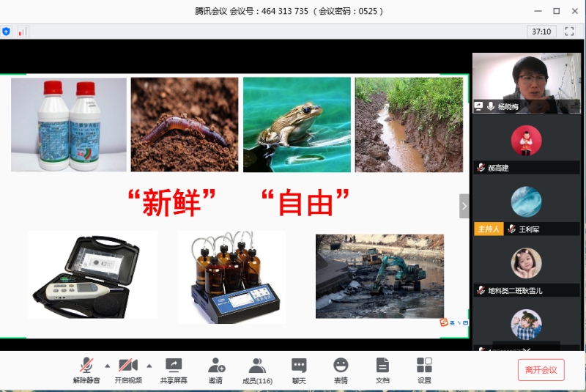This screenshot has width=586, height=392.
Task: Select host 王利军's avatar
Action: 526,201
